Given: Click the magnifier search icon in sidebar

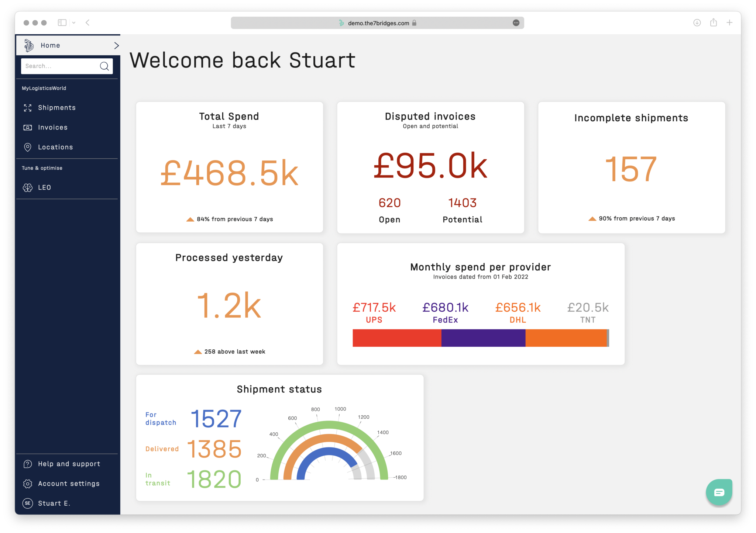Looking at the screenshot, I should [x=104, y=66].
